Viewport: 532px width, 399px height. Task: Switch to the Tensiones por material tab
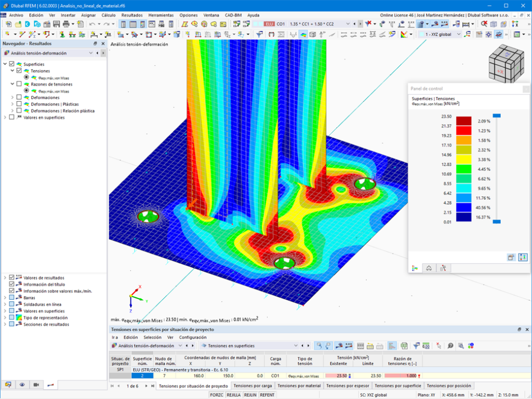(299, 386)
